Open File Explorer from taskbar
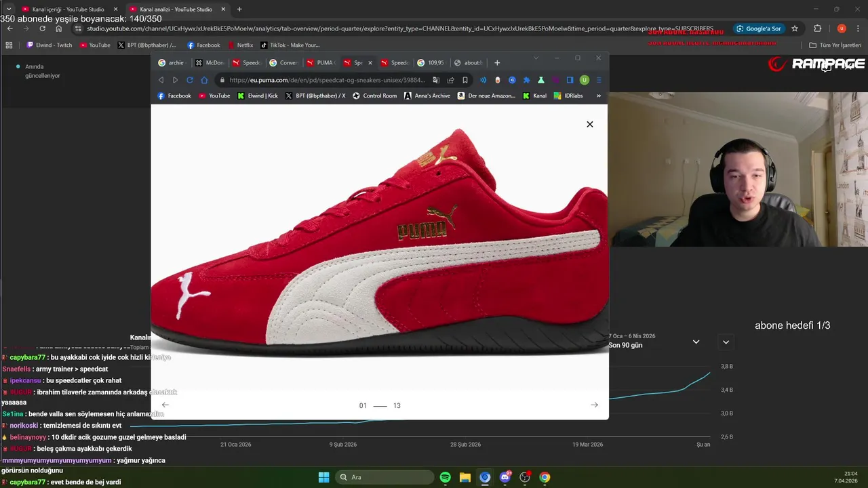868x488 pixels. 465,477
